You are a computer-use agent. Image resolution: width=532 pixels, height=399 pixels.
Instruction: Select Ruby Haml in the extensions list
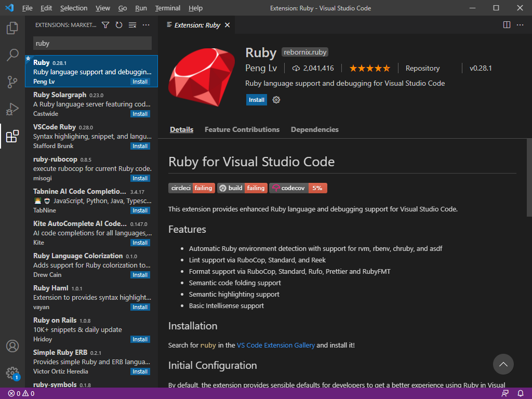(x=91, y=298)
